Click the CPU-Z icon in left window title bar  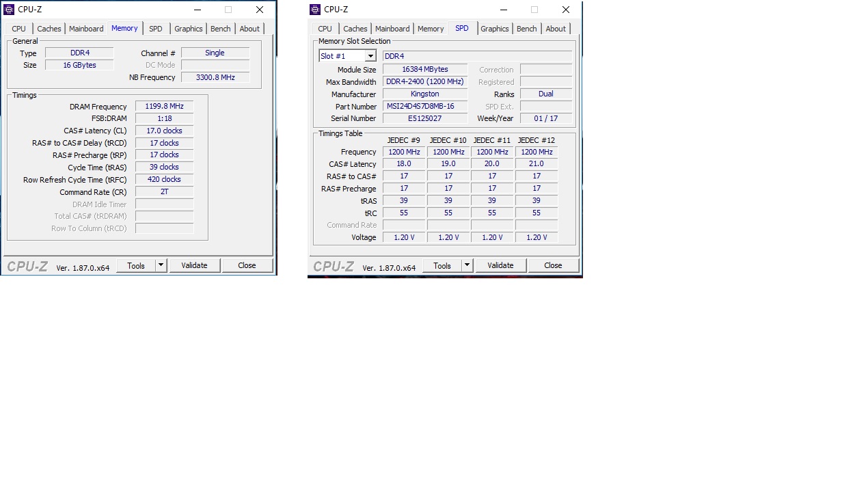tap(9, 10)
